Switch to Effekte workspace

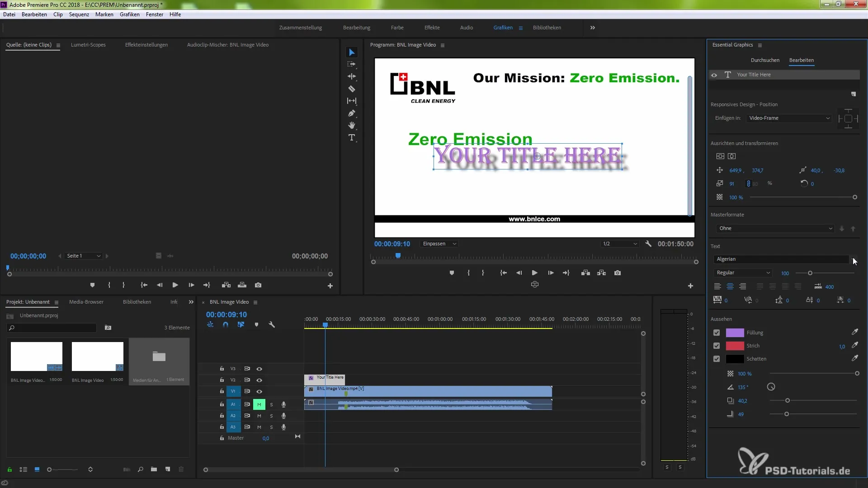432,28
